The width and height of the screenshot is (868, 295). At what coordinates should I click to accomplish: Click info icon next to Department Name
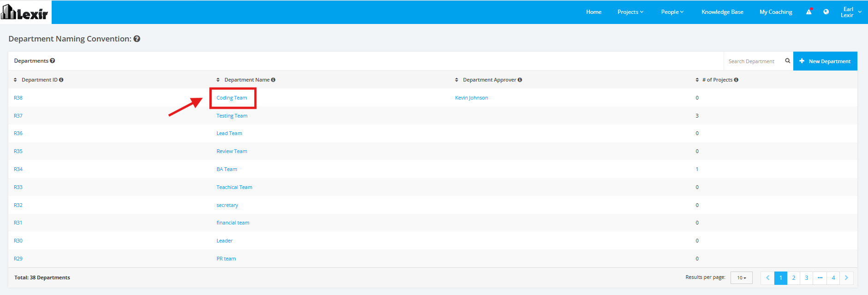[273, 80]
